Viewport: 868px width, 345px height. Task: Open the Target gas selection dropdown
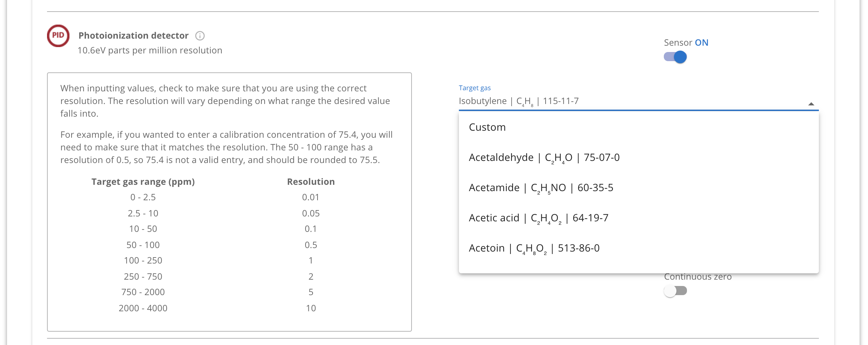coord(596,101)
